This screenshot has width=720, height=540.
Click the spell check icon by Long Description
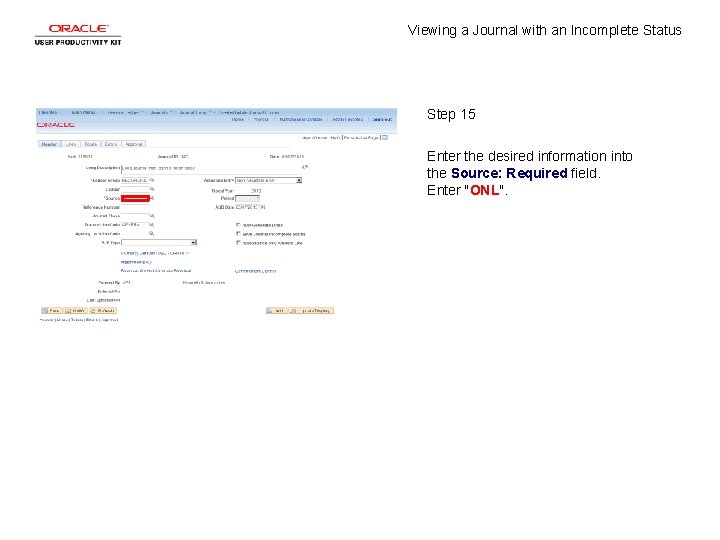[x=305, y=167]
